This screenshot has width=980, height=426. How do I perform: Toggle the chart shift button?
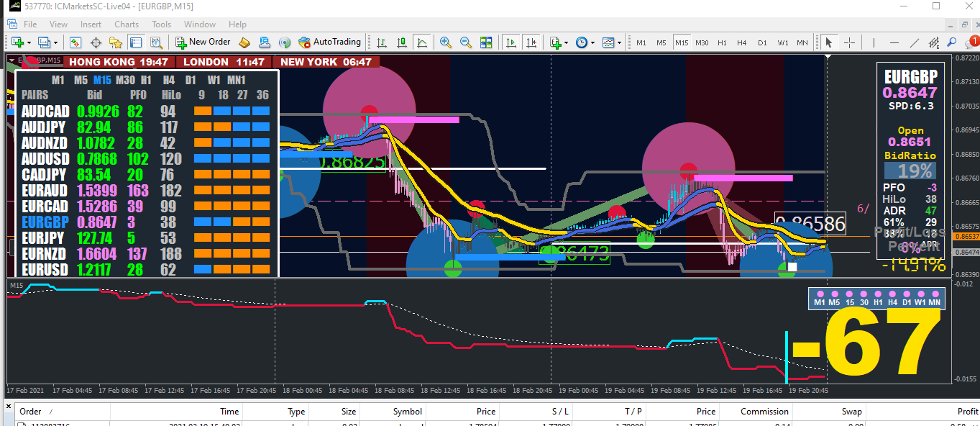pyautogui.click(x=531, y=42)
